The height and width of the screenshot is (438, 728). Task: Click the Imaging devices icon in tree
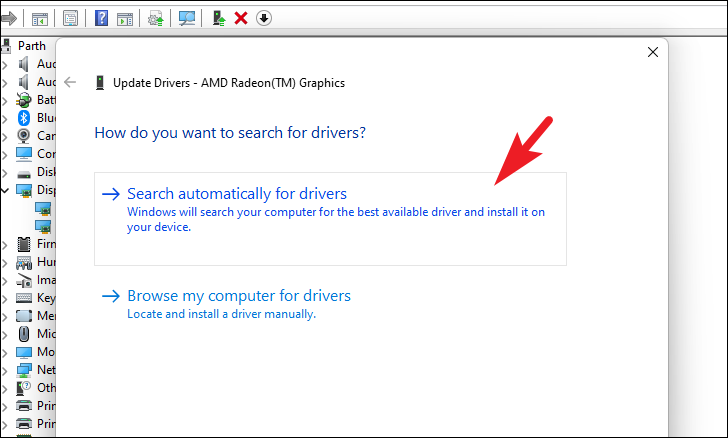(x=24, y=280)
